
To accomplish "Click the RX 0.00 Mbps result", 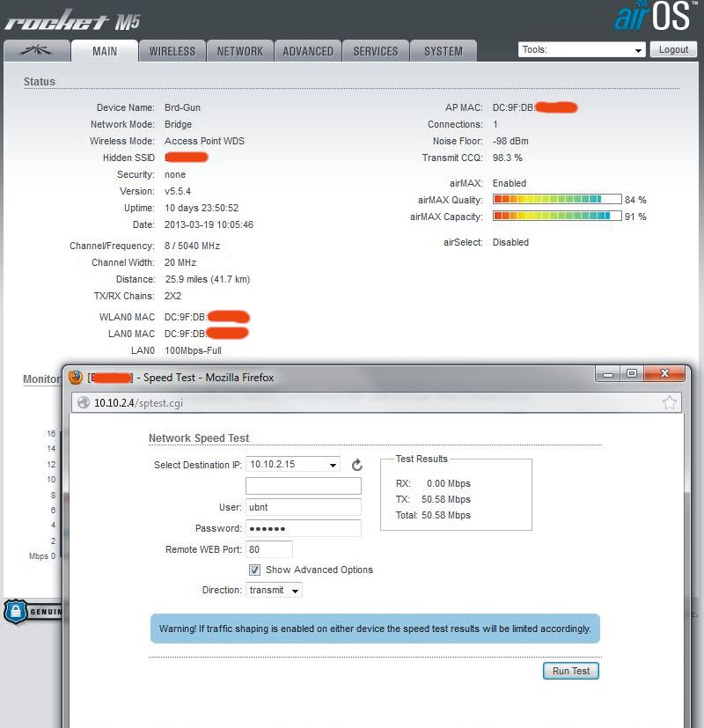I will coord(448,483).
